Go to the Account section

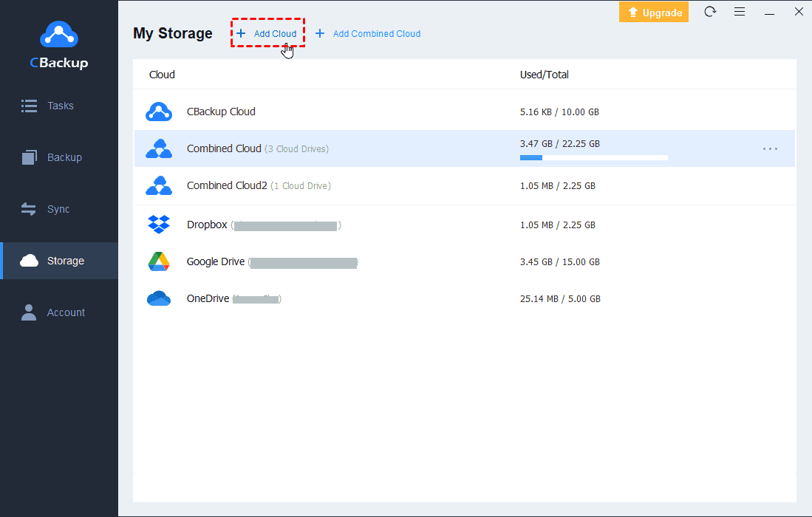tap(66, 312)
